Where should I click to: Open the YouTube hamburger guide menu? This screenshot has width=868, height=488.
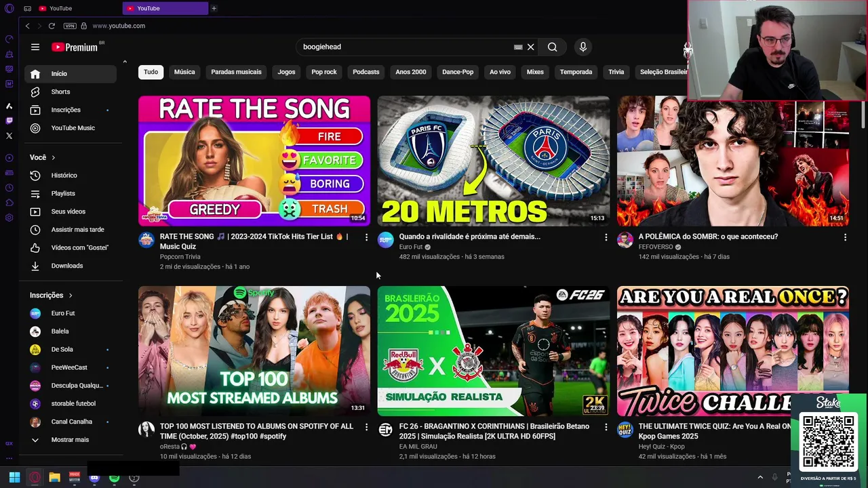35,47
